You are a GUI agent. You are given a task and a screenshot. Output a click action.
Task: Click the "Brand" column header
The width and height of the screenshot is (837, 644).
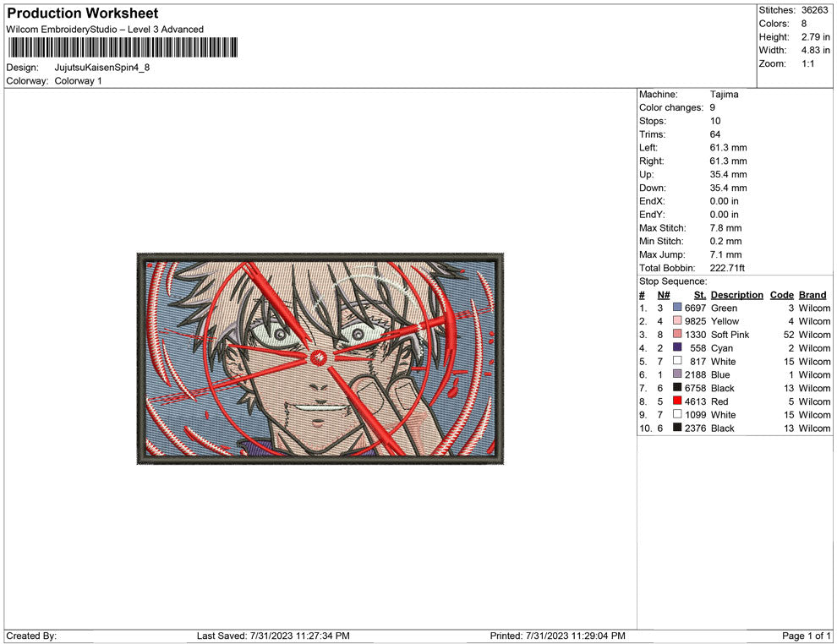pyautogui.click(x=812, y=294)
